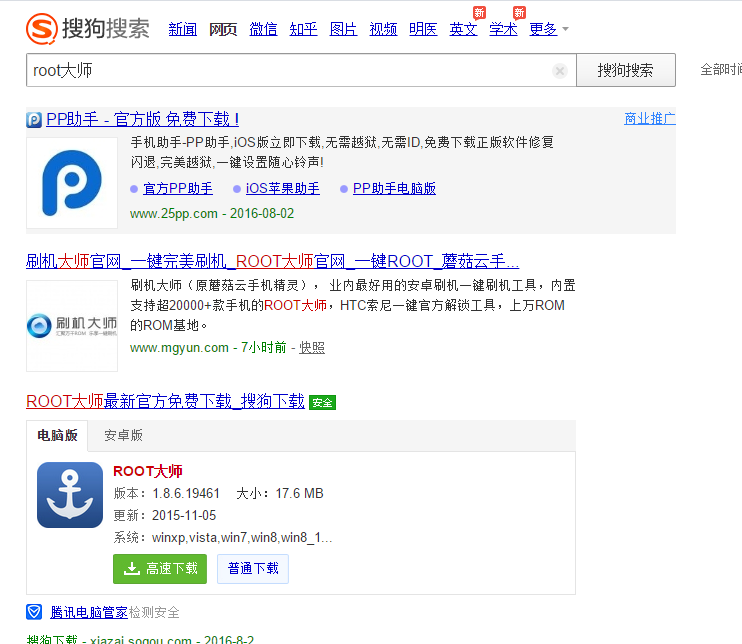Focus the search field containing root大师
The height and width of the screenshot is (644, 742).
tap(301, 70)
